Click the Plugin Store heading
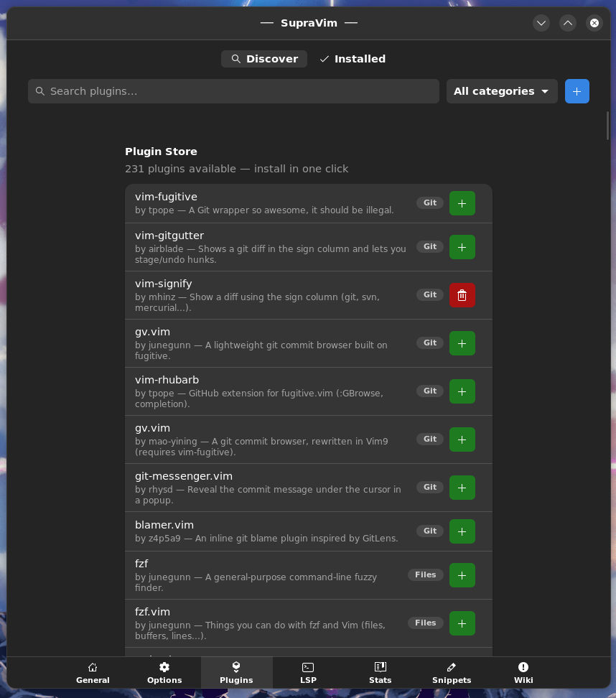616x698 pixels. [x=161, y=152]
